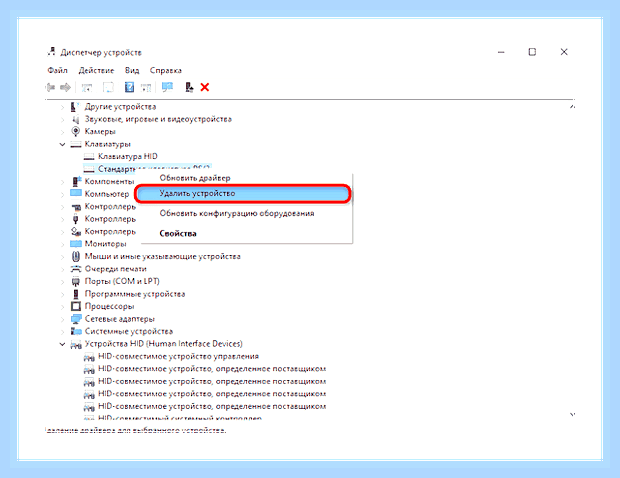Choose Обновить драйвер from context menu

coord(195,178)
